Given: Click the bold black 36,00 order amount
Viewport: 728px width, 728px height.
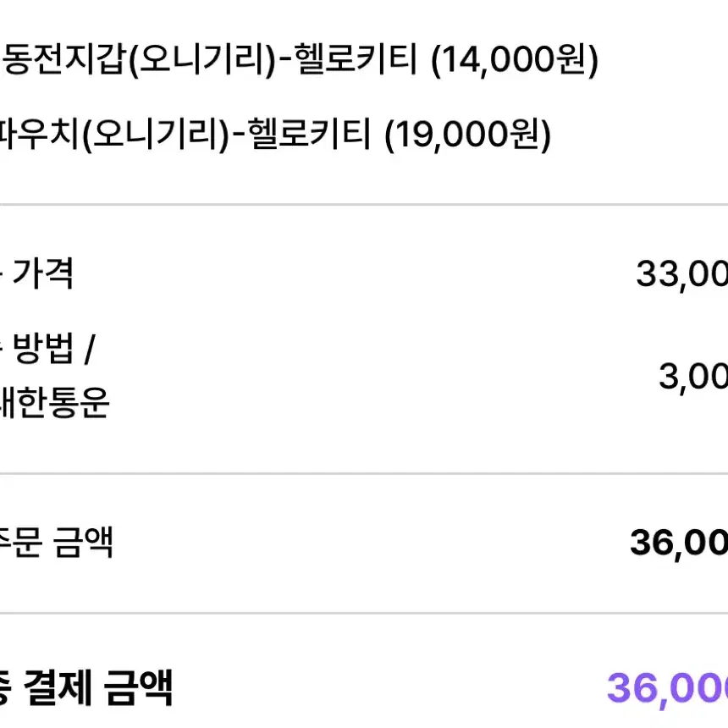Looking at the screenshot, I should pyautogui.click(x=679, y=543).
